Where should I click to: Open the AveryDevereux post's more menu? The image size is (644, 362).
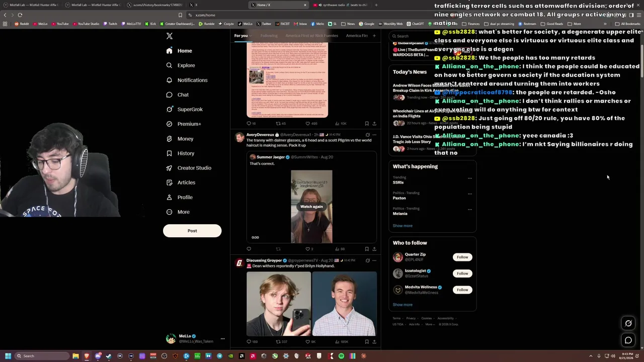(374, 135)
